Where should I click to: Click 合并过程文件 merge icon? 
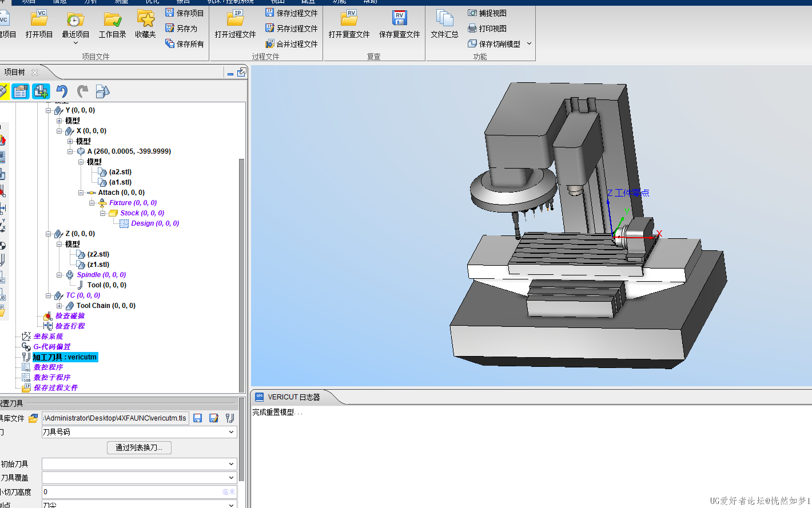coord(270,43)
